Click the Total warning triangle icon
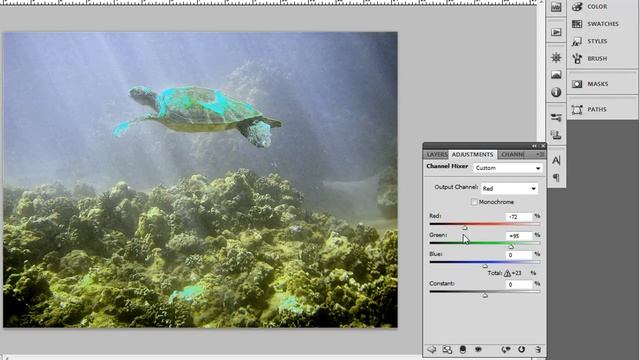 pyautogui.click(x=507, y=273)
